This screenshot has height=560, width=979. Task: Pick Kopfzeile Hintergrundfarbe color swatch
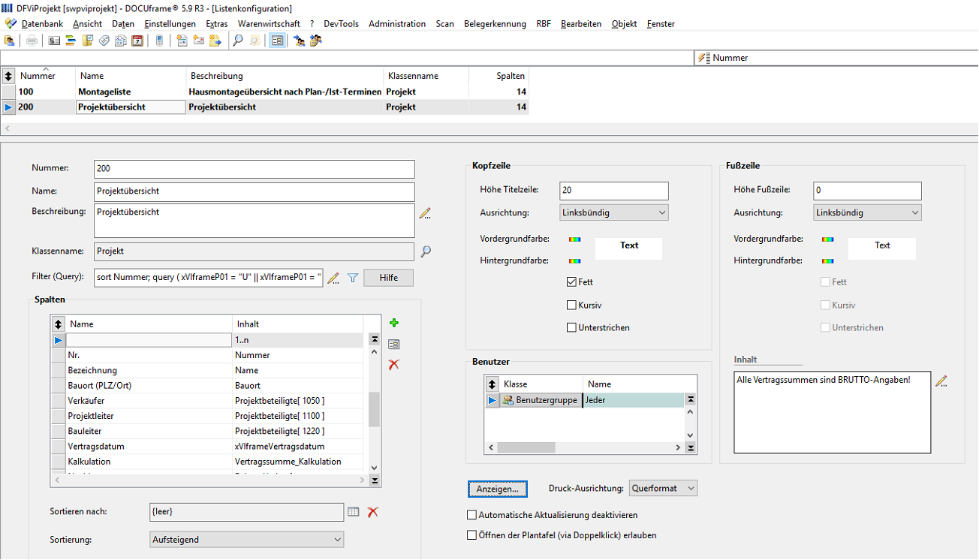574,261
